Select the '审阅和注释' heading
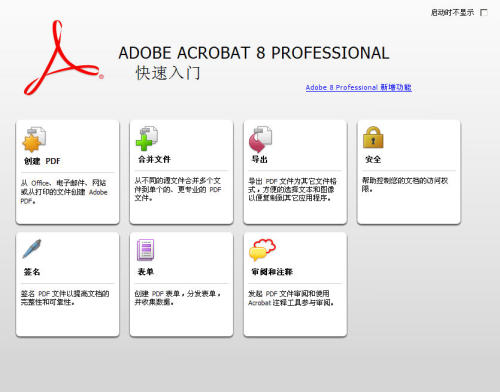This screenshot has height=392, width=500. 272,272
